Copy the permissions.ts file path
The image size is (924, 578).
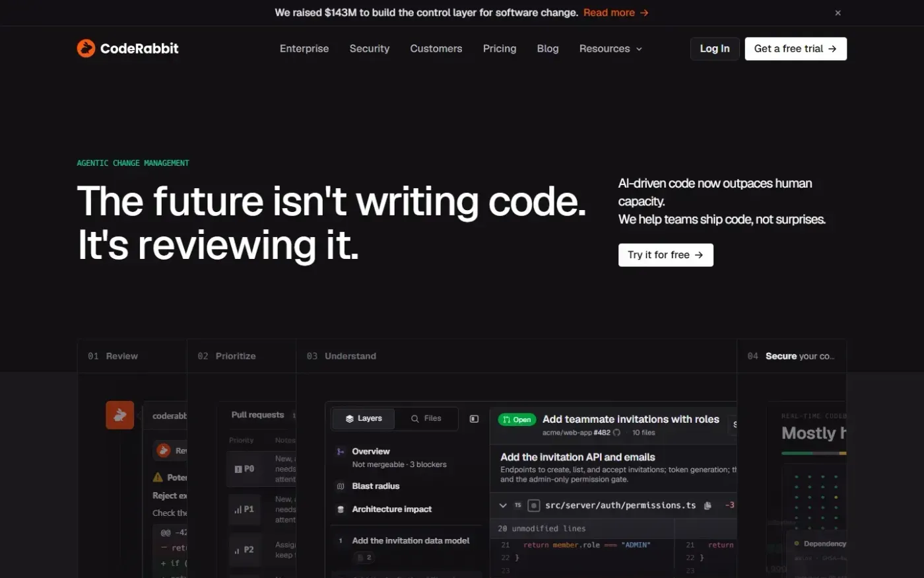click(x=708, y=505)
